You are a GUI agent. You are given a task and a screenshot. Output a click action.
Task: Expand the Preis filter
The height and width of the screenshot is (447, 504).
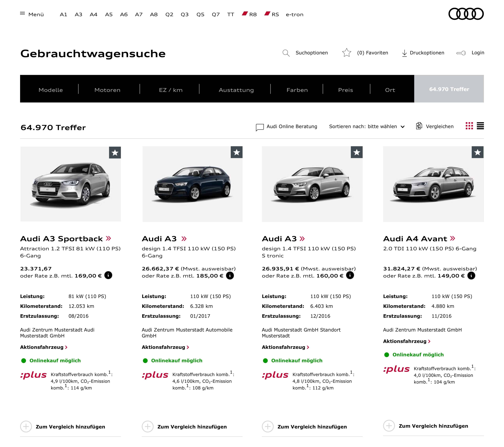coord(345,90)
